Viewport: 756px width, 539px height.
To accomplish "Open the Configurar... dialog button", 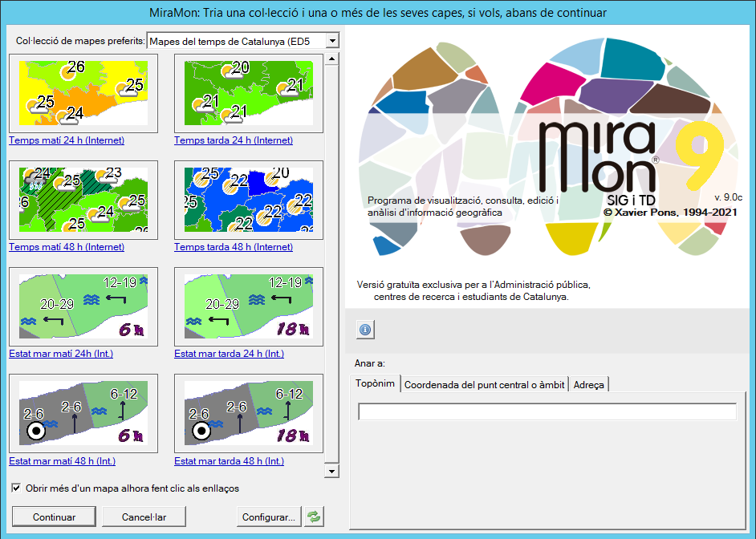I will pos(269,517).
